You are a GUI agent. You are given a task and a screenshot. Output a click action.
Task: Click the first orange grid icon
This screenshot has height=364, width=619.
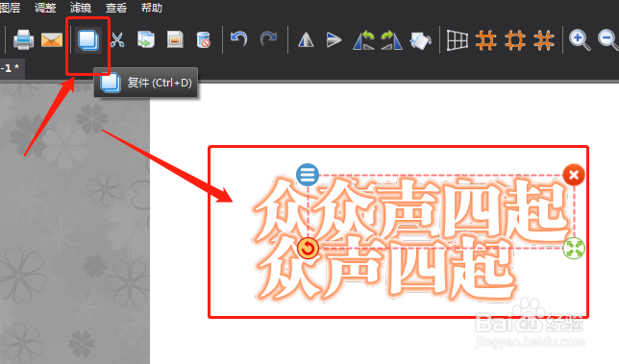[486, 40]
